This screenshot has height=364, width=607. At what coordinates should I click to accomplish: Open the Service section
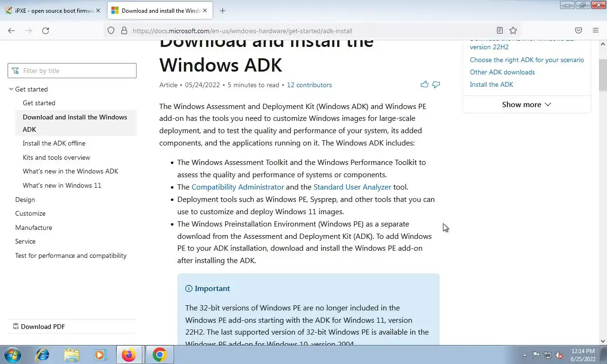coord(25,241)
